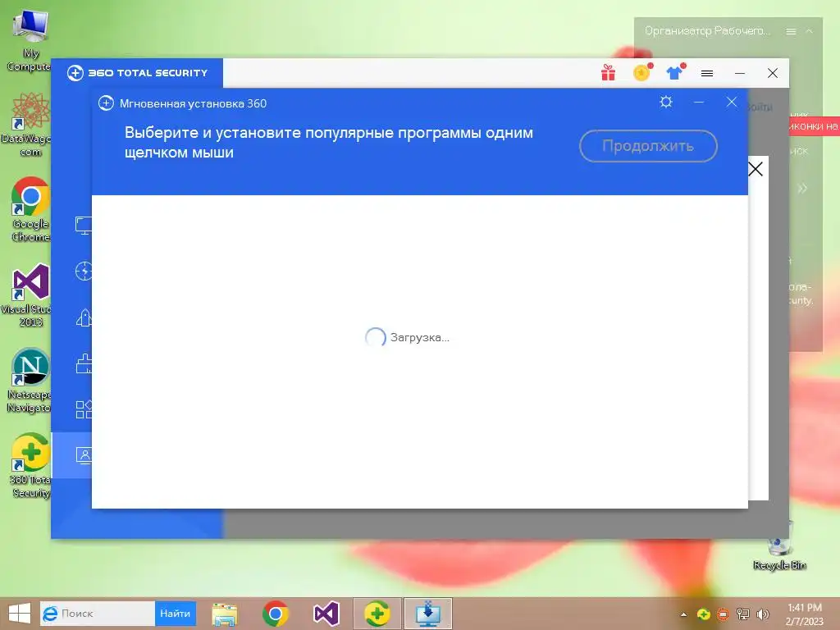This screenshot has height=630, width=840.
Task: Click the gold coin icon in 360 Total Security
Action: [641, 72]
